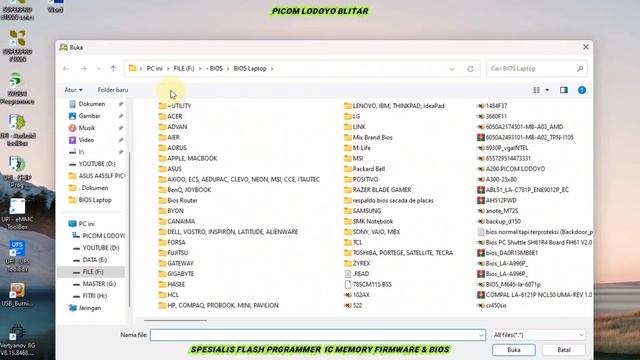This screenshot has width=640, height=360.
Task: Select LENOVO, IBM, THINKPAD folder
Action: point(398,106)
